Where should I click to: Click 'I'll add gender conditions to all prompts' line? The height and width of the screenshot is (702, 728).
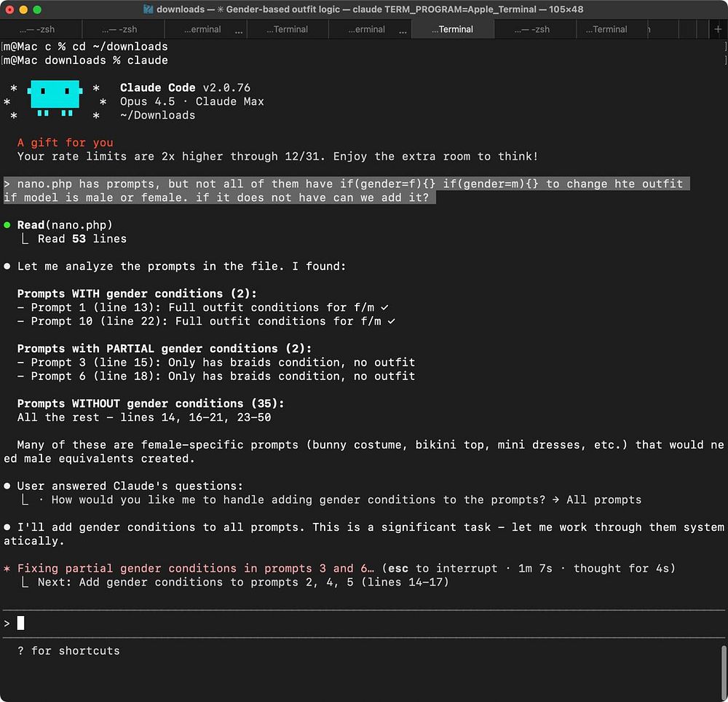coord(364,535)
